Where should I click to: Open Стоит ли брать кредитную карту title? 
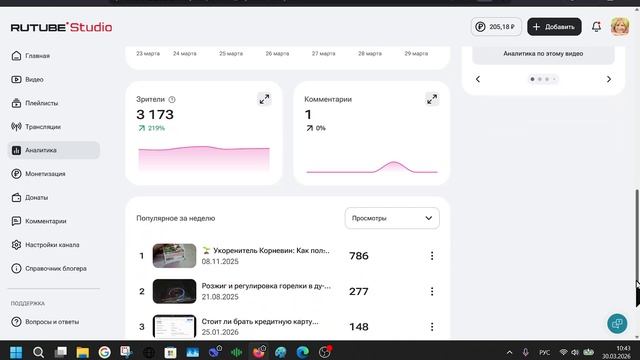(x=260, y=322)
